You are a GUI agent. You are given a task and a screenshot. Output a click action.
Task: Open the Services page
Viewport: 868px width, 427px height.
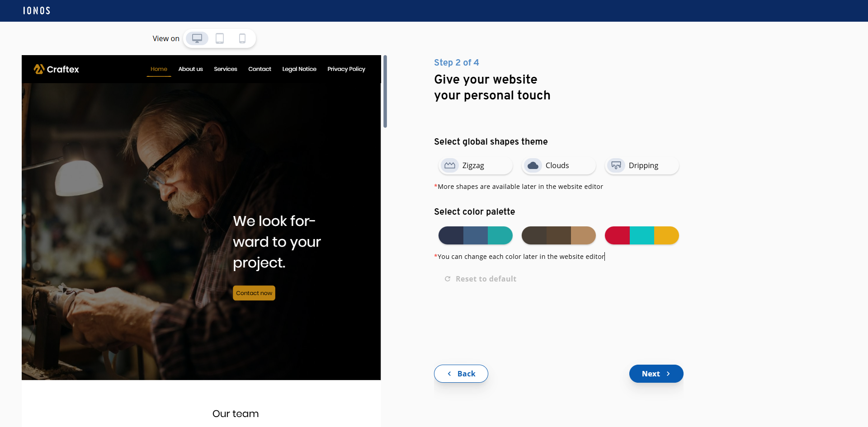click(x=226, y=69)
